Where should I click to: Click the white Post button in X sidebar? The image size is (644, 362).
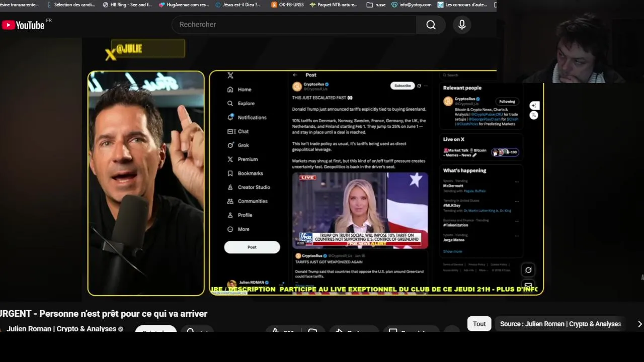(x=252, y=247)
